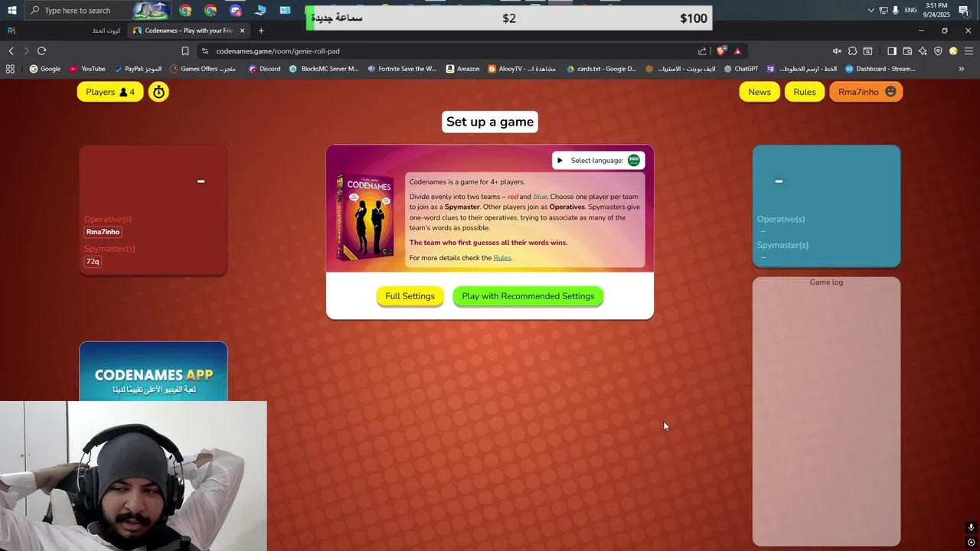Open the News panel

(759, 92)
